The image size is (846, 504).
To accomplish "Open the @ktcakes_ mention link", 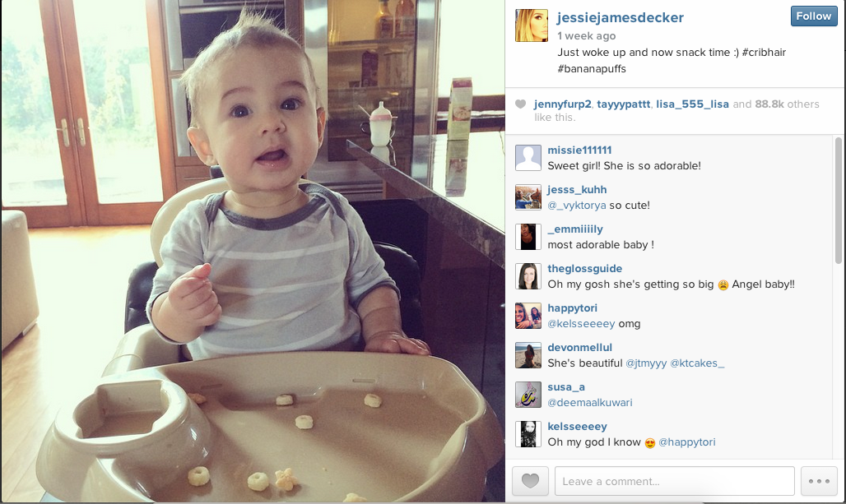I will point(697,363).
